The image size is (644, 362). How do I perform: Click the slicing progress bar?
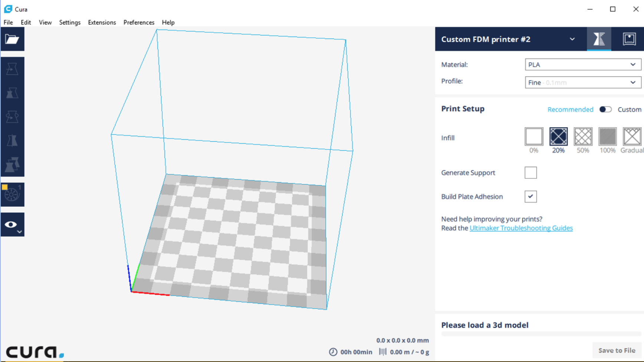point(541,334)
